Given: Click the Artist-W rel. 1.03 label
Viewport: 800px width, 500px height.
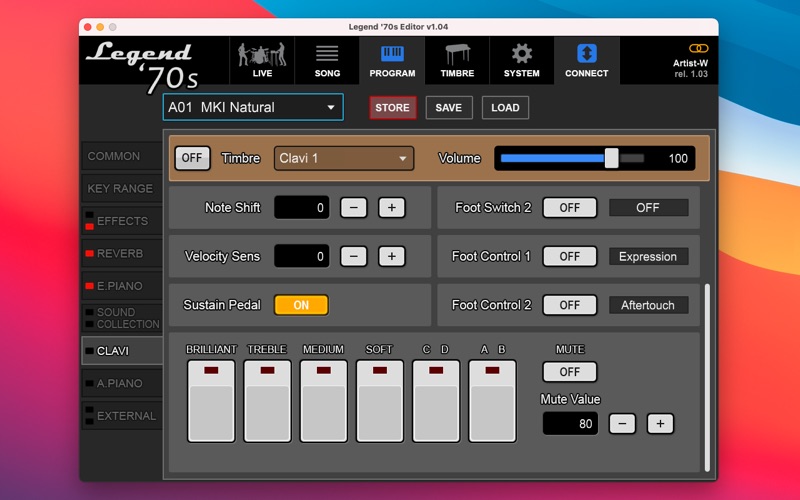Looking at the screenshot, I should coord(690,68).
